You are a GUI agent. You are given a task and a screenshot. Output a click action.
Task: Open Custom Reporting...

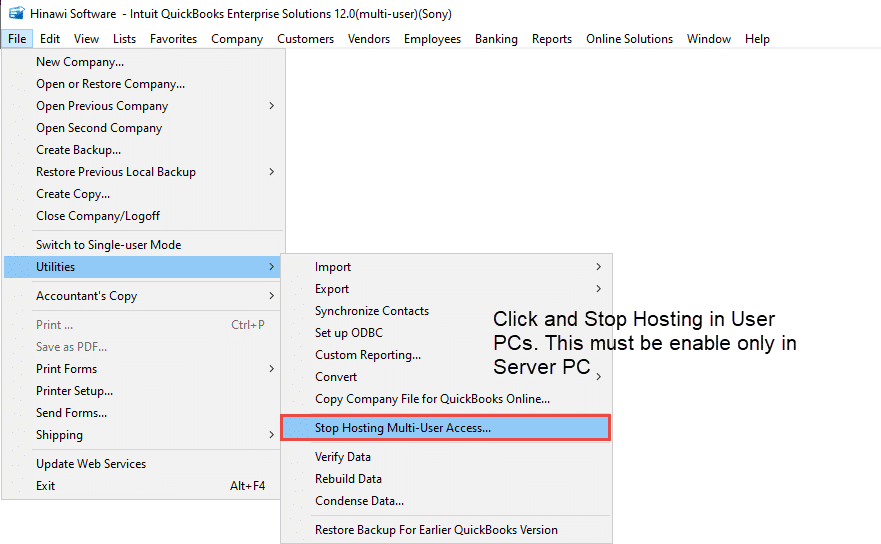pyautogui.click(x=446, y=354)
